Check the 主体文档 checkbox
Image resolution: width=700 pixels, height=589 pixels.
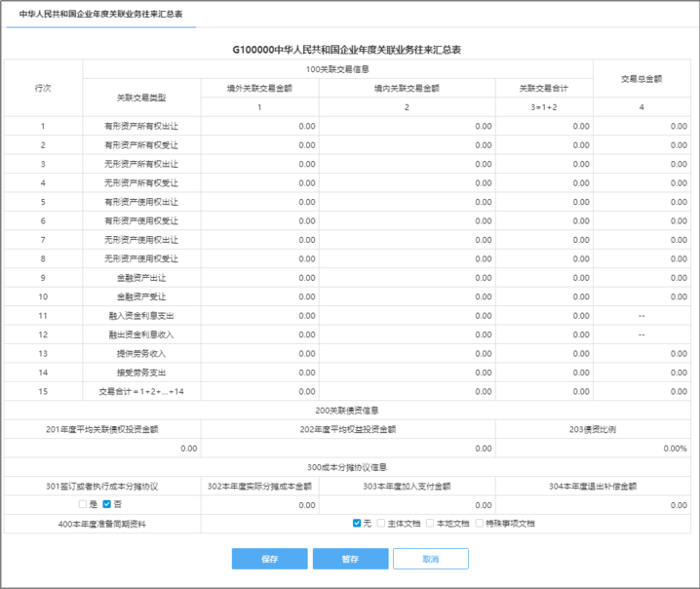click(x=381, y=523)
